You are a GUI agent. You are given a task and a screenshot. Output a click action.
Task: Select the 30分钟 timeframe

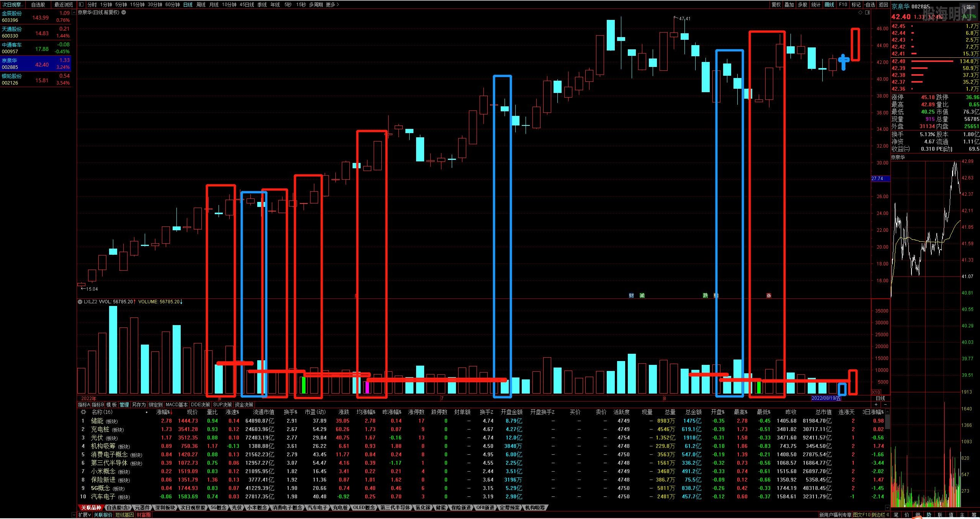tap(155, 5)
